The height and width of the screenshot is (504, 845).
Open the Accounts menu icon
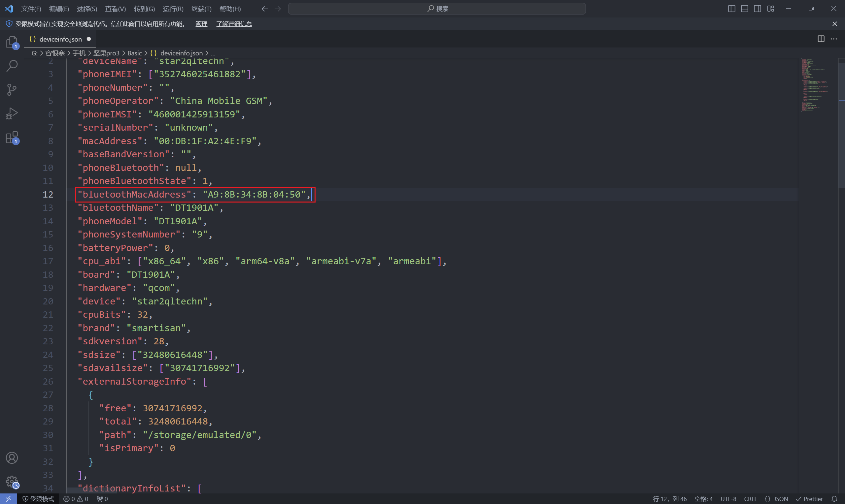pos(12,458)
